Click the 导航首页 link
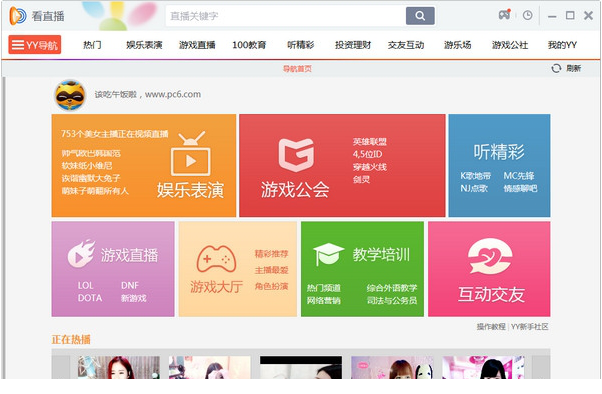 (297, 69)
